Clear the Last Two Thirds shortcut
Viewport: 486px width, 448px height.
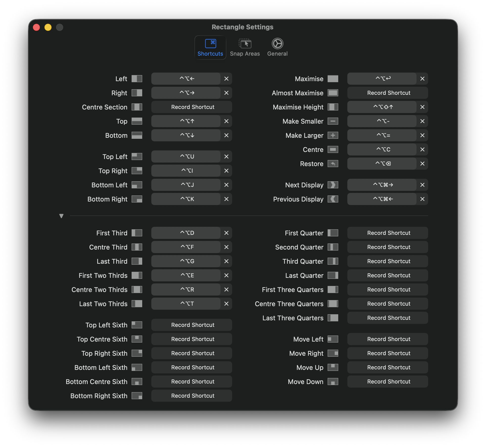226,304
